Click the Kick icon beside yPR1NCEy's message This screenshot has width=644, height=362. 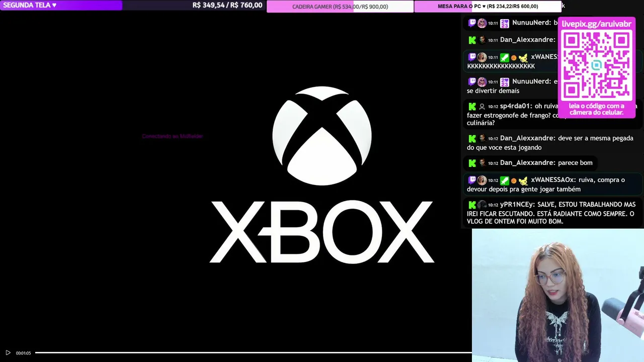point(472,205)
